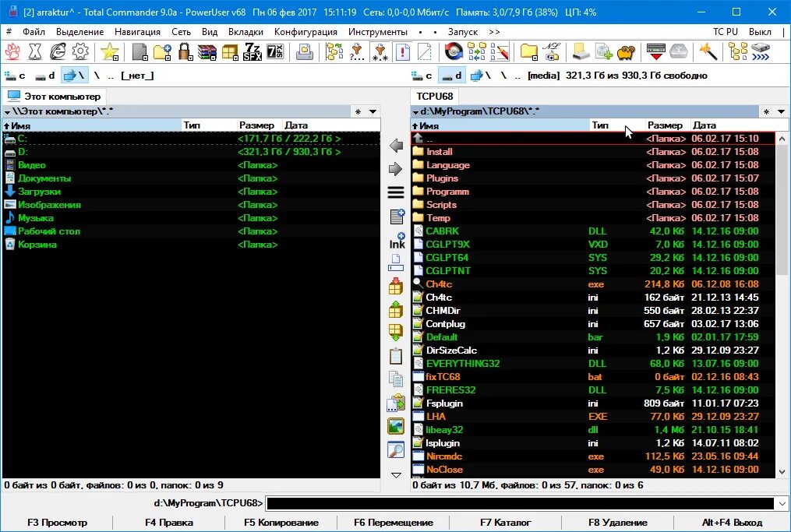The height and width of the screenshot is (532, 791).
Task: Click the three-lines menu icon between panels
Action: pyautogui.click(x=396, y=192)
